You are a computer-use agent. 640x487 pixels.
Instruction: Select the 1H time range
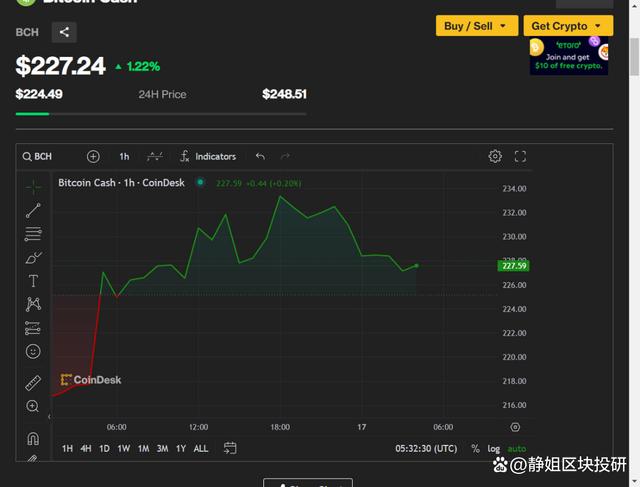coord(67,449)
